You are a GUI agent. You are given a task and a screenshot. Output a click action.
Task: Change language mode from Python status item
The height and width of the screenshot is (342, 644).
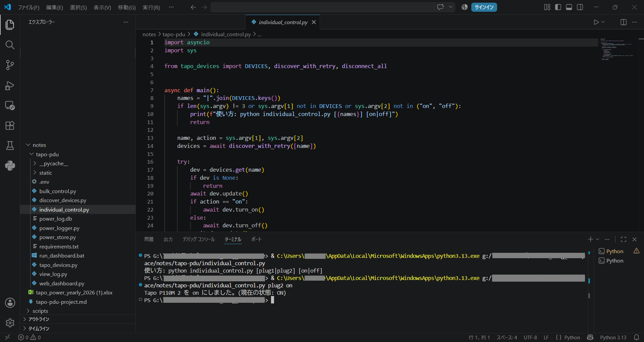tap(572, 338)
